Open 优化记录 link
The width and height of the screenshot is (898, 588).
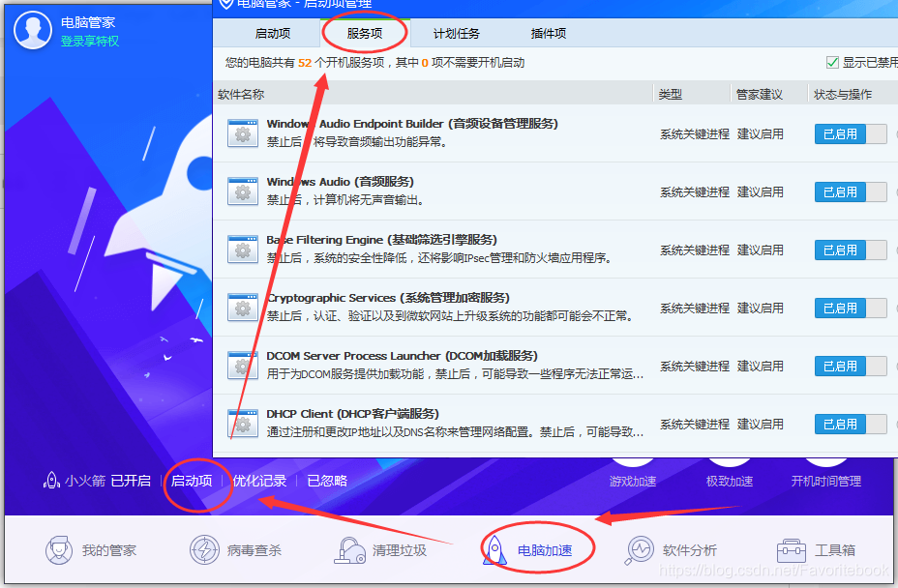pyautogui.click(x=259, y=481)
